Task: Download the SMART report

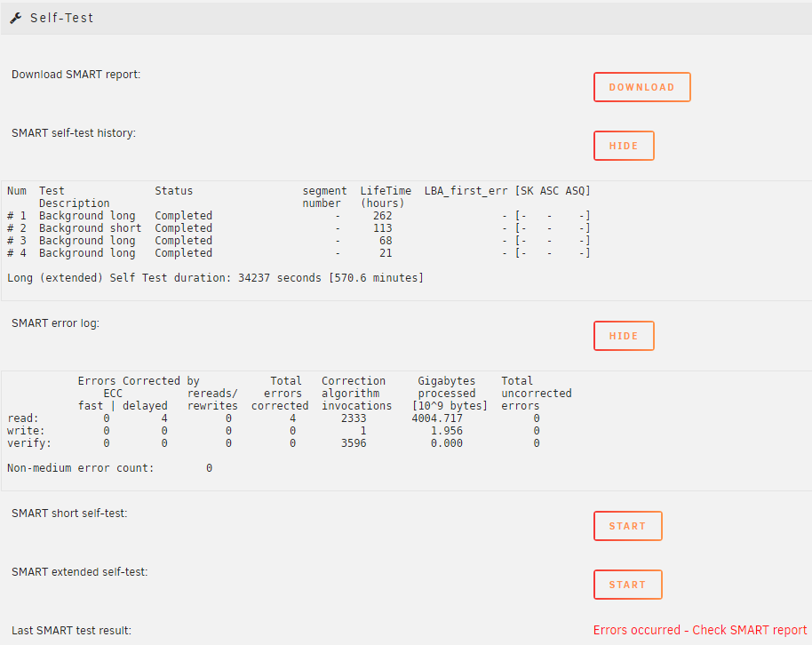Action: (x=641, y=87)
